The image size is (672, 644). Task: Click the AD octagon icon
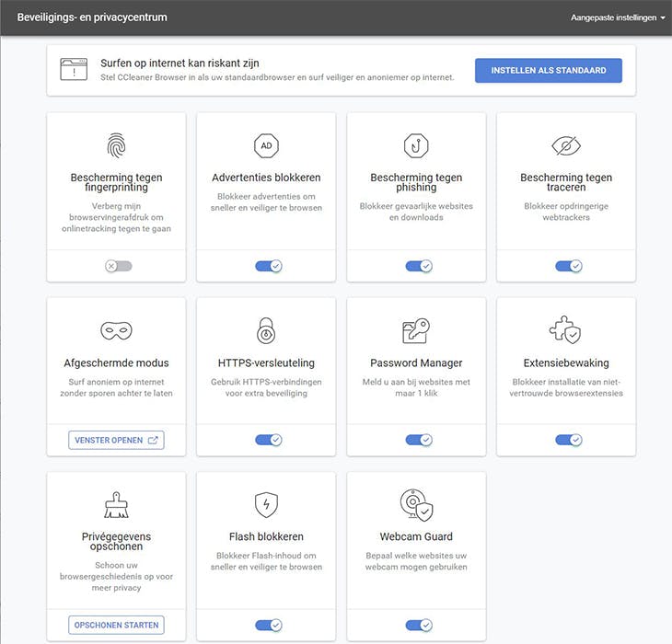[266, 145]
